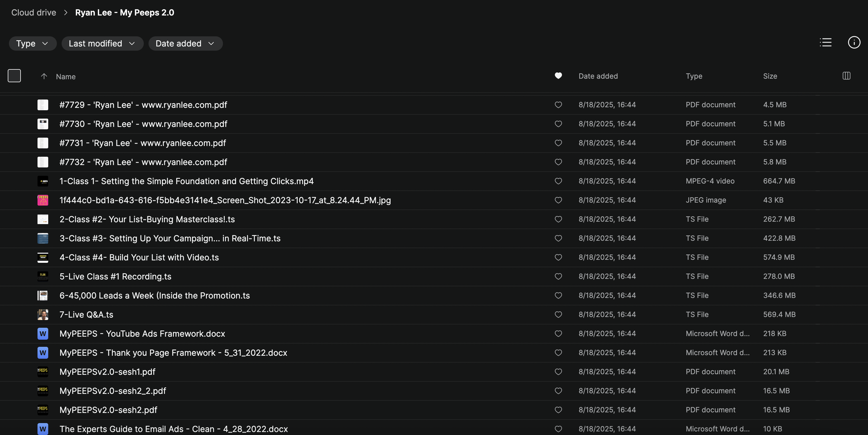The height and width of the screenshot is (435, 868).
Task: Navigate to Cloud drive breadcrumb
Action: [34, 13]
